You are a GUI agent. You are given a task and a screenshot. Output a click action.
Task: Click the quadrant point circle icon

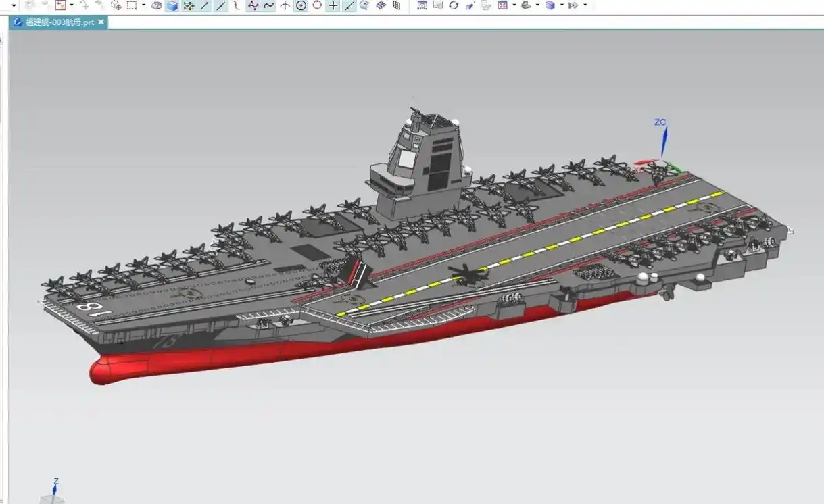tap(317, 5)
